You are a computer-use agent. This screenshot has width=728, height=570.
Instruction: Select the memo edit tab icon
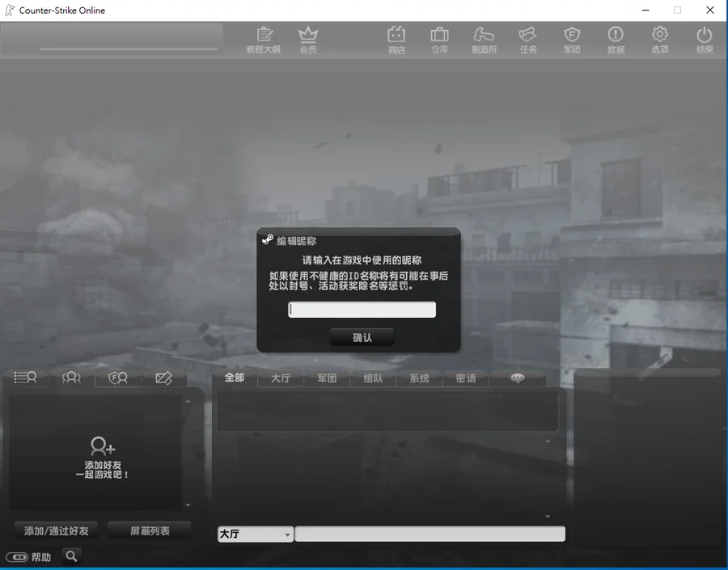(x=163, y=378)
